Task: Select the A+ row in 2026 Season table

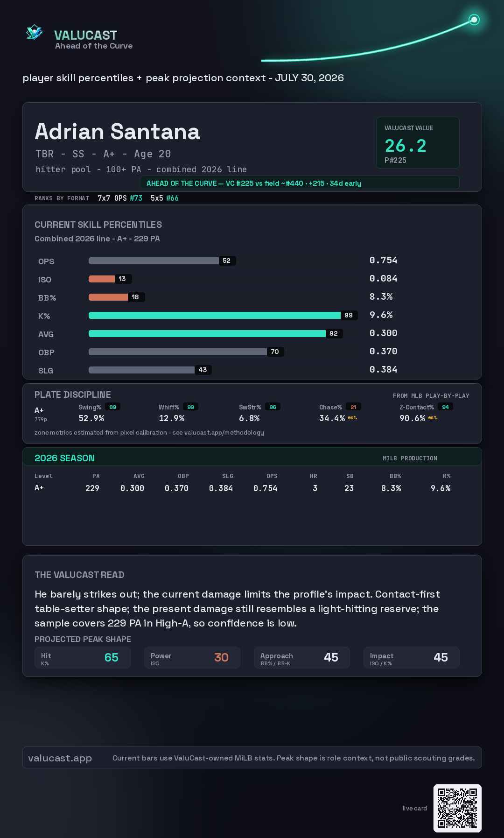Action: [243, 488]
